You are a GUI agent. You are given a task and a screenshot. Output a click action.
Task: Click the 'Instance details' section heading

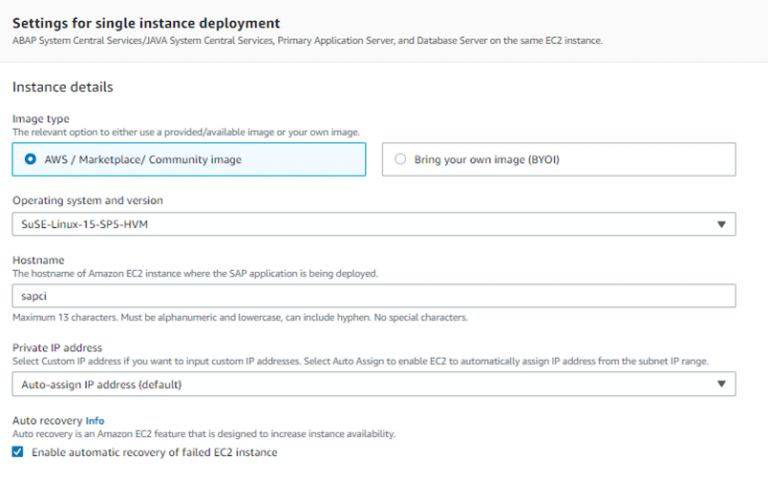62,87
